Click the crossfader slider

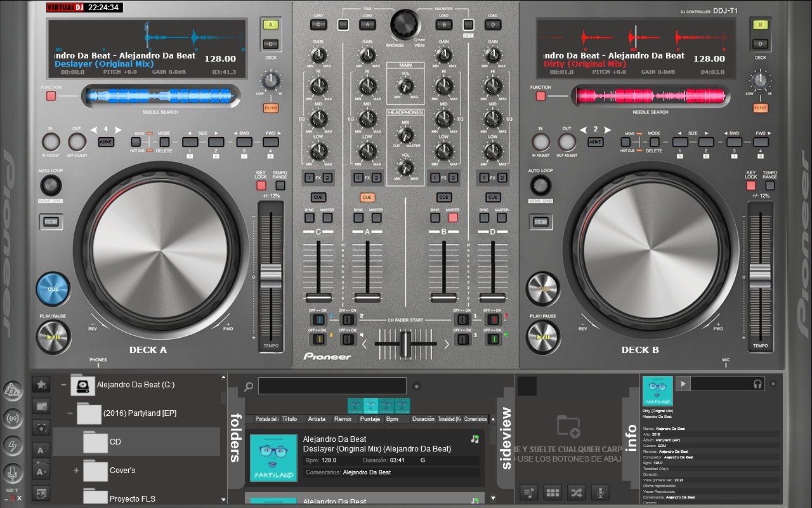click(405, 344)
